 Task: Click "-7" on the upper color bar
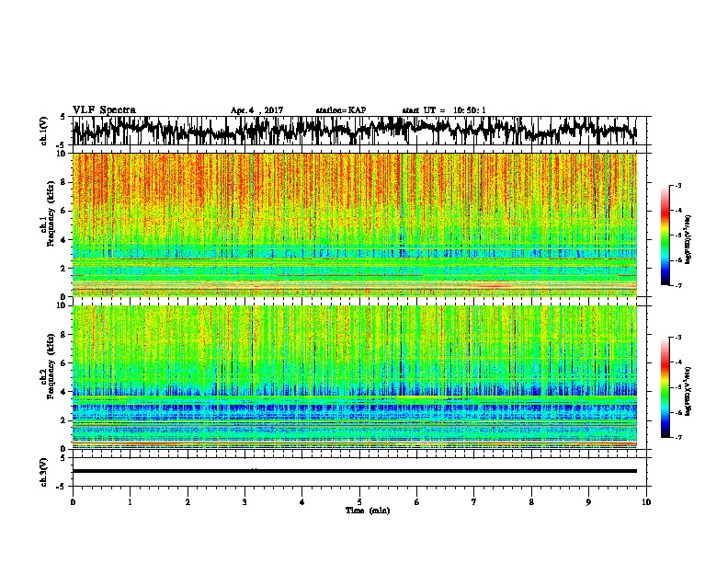677,285
